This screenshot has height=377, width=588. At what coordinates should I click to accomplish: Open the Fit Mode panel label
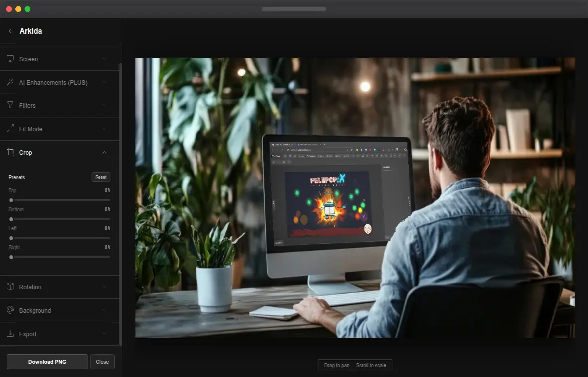[31, 129]
